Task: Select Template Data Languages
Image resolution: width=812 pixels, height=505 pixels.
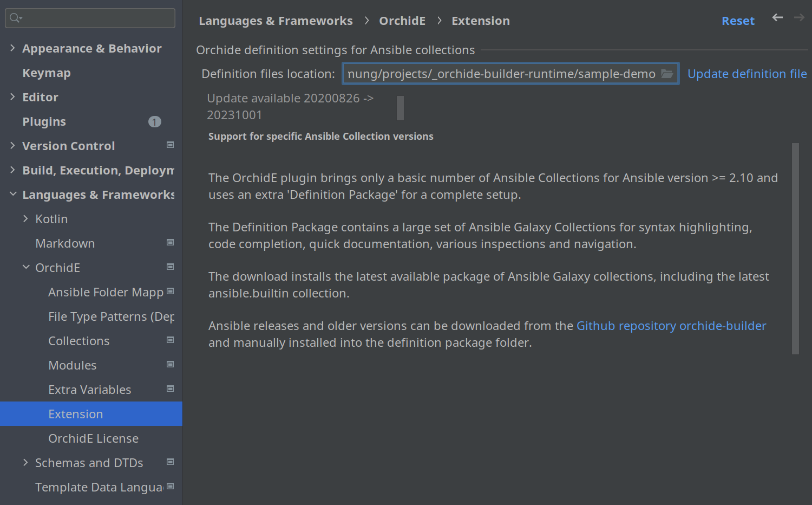Action: coord(99,488)
